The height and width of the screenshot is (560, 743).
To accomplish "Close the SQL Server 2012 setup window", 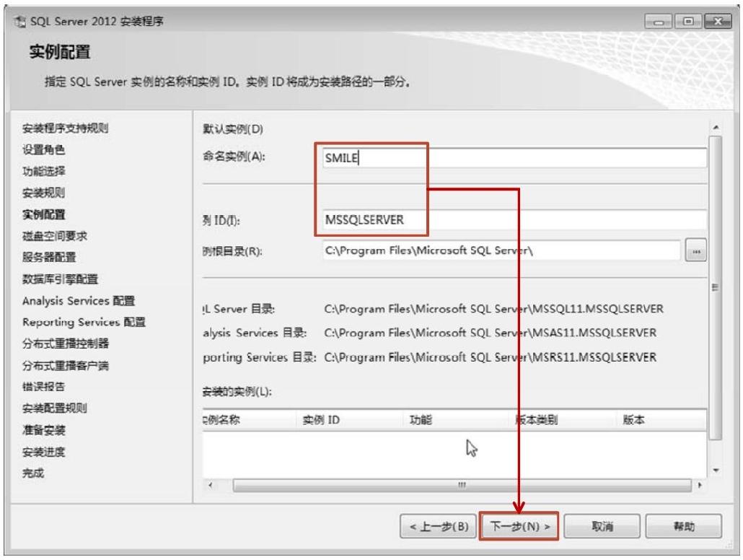I will tap(718, 22).
